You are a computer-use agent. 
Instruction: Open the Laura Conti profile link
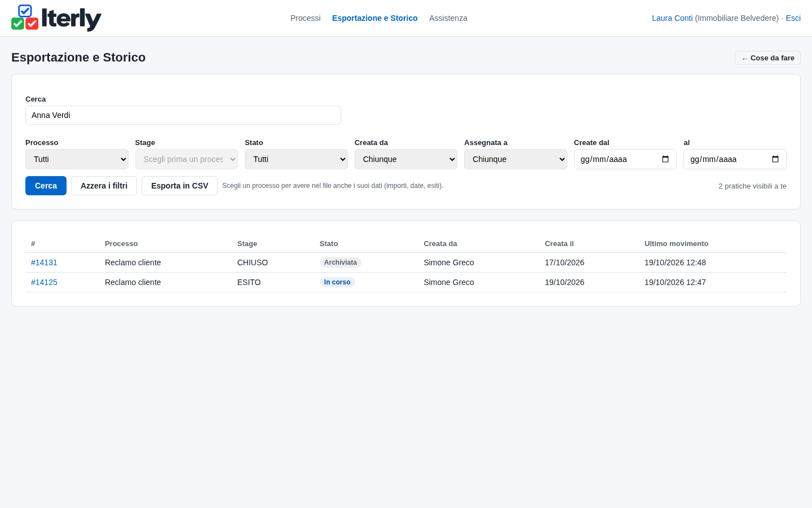click(672, 18)
